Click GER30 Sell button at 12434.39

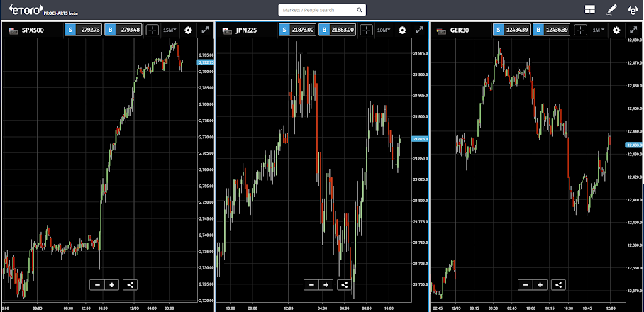point(511,30)
